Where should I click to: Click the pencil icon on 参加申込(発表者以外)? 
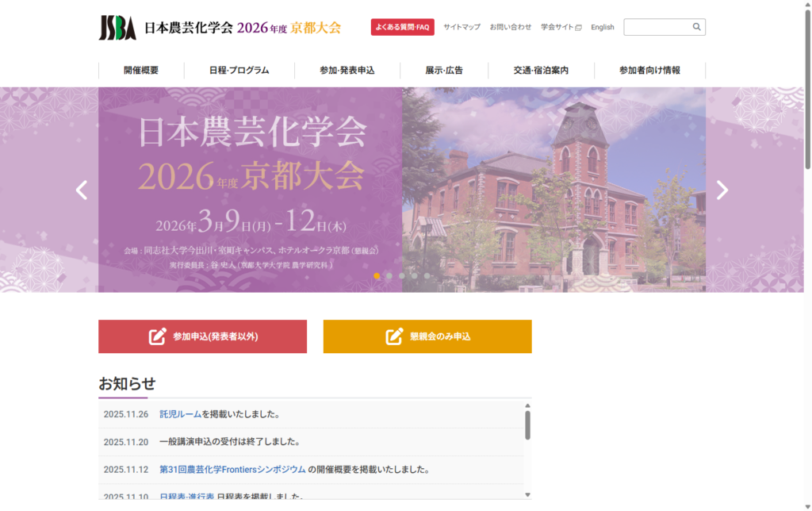click(x=155, y=336)
